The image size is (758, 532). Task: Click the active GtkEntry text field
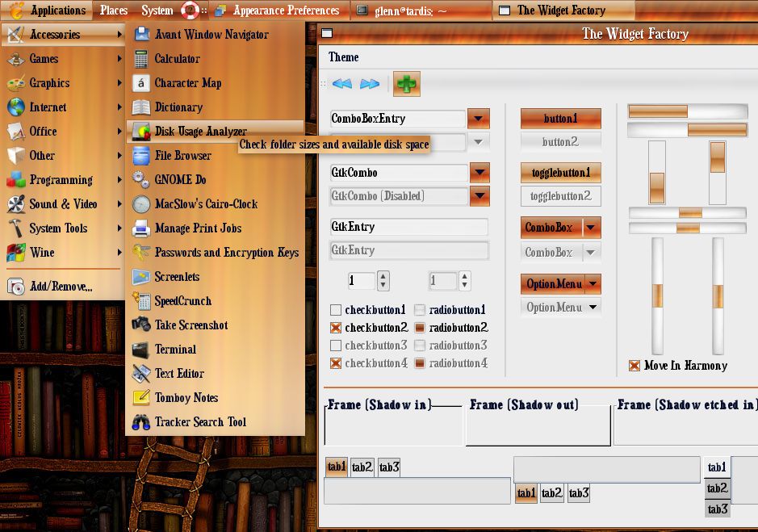[409, 227]
